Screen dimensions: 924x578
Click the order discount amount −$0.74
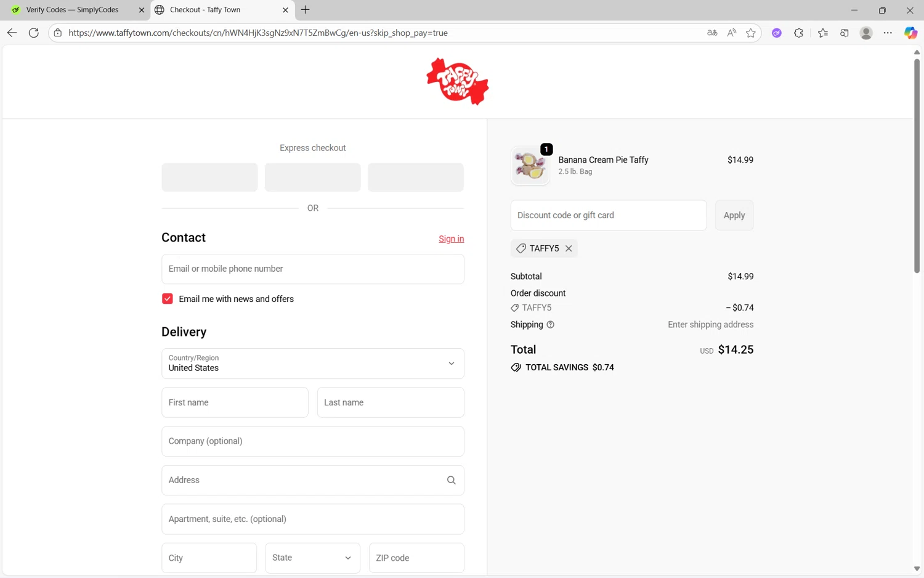coord(739,307)
